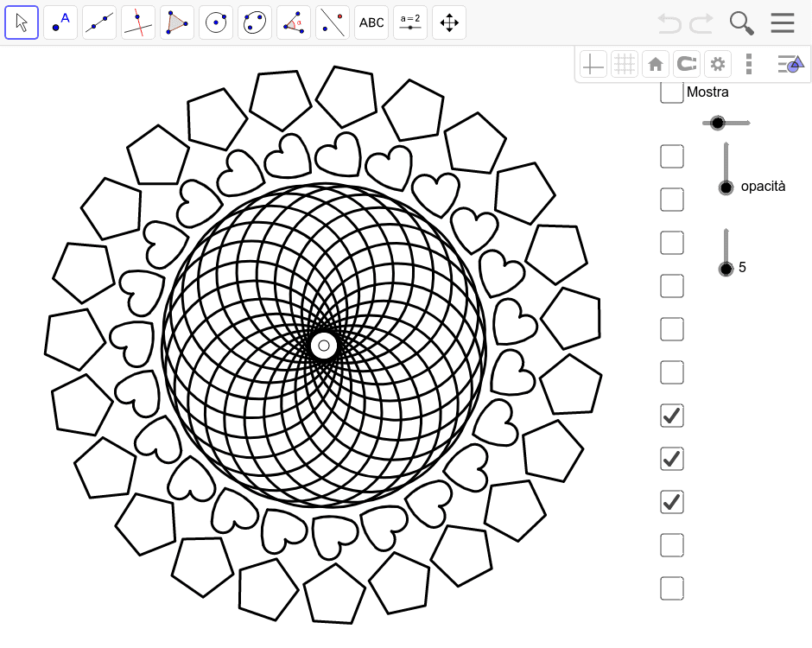Tick the bottom-most checkbox in the column
The height and width of the screenshot is (648, 812).
click(672, 588)
